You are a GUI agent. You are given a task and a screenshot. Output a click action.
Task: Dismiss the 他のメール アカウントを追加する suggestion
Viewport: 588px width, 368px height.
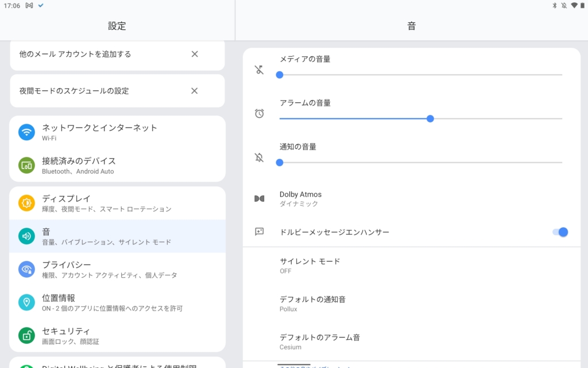(195, 54)
